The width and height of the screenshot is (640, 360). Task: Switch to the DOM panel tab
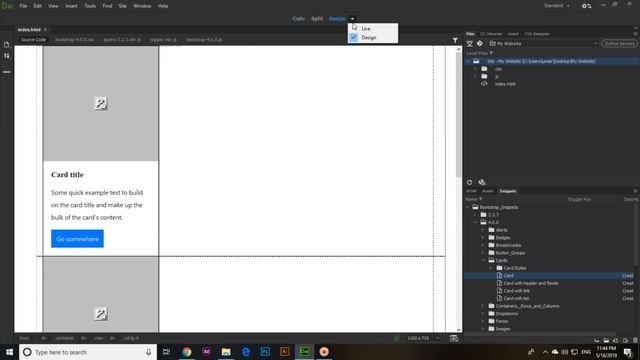[471, 191]
